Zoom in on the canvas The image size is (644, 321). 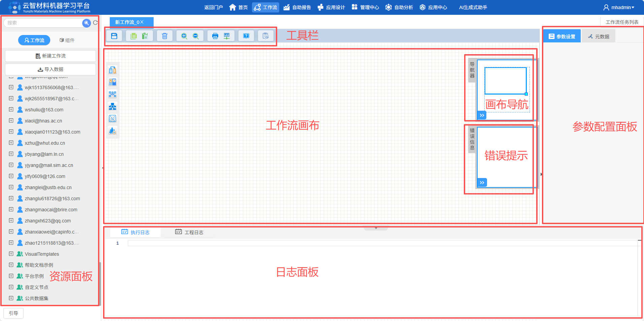coord(184,36)
